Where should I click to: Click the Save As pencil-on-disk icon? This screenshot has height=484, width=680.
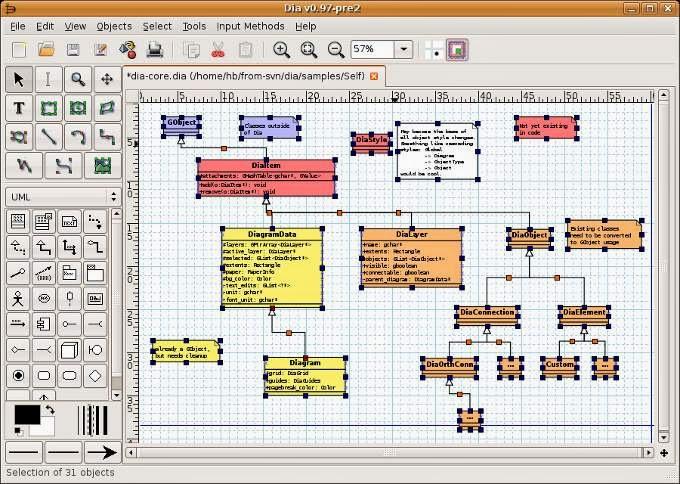[x=101, y=49]
